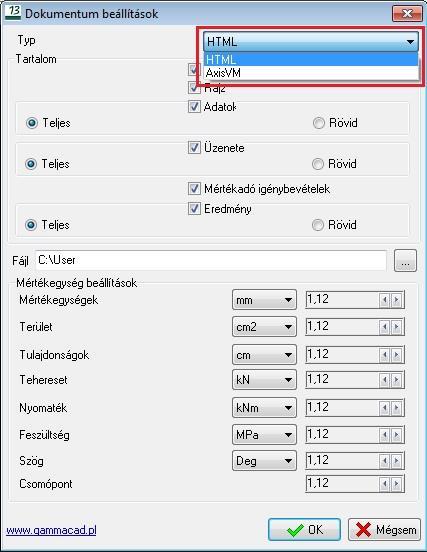Open the Szög Deg unit dropdown
The width and height of the screenshot is (427, 552).
click(x=264, y=461)
